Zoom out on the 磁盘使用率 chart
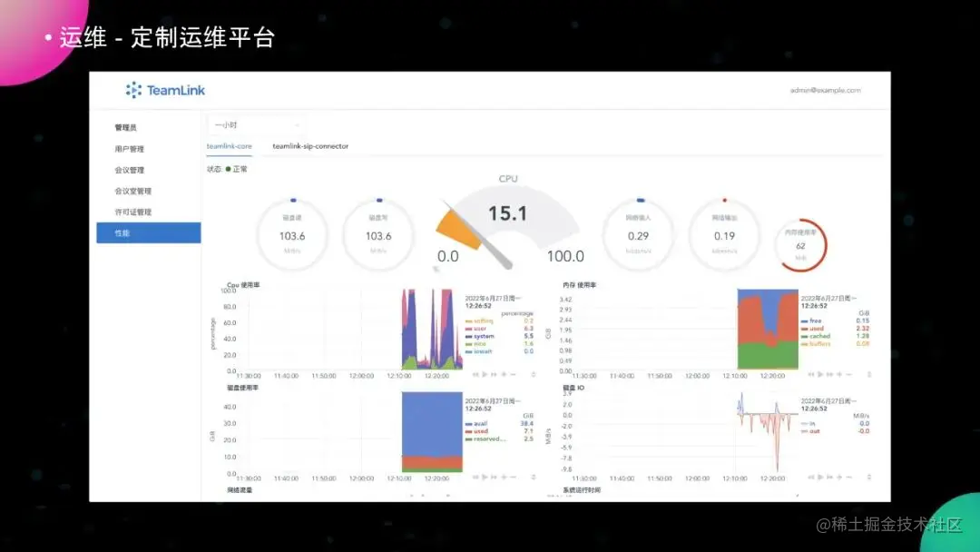Viewport: 980px width, 552px height. (513, 477)
